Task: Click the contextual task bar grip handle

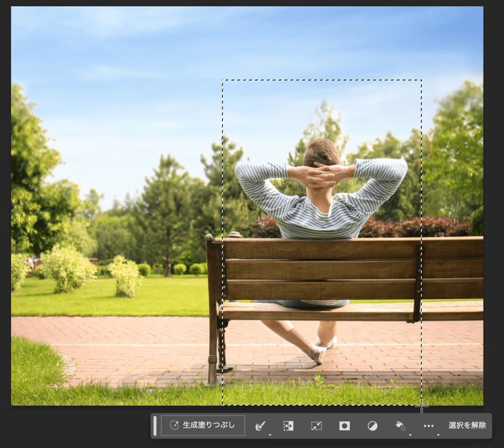Action: click(155, 426)
